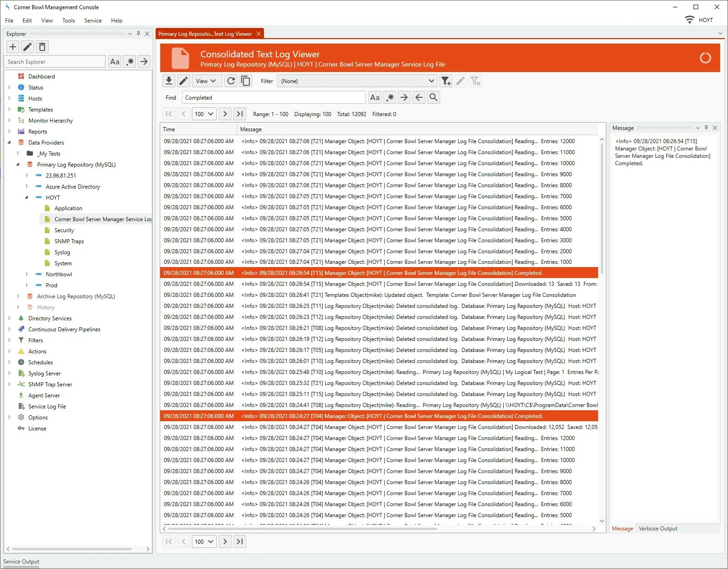This screenshot has width=728, height=569.
Task: Open the Help menu
Action: pos(117,20)
